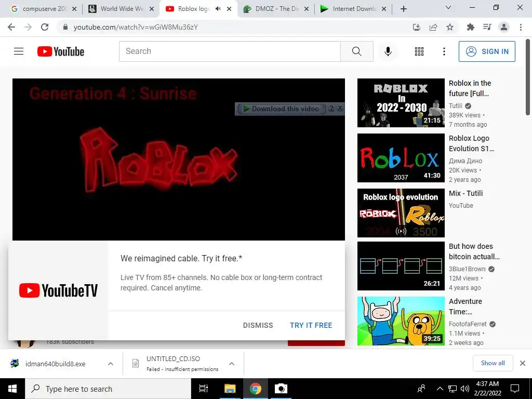Go forward with the browser forward arrow
The image size is (532, 399).
click(28, 27)
